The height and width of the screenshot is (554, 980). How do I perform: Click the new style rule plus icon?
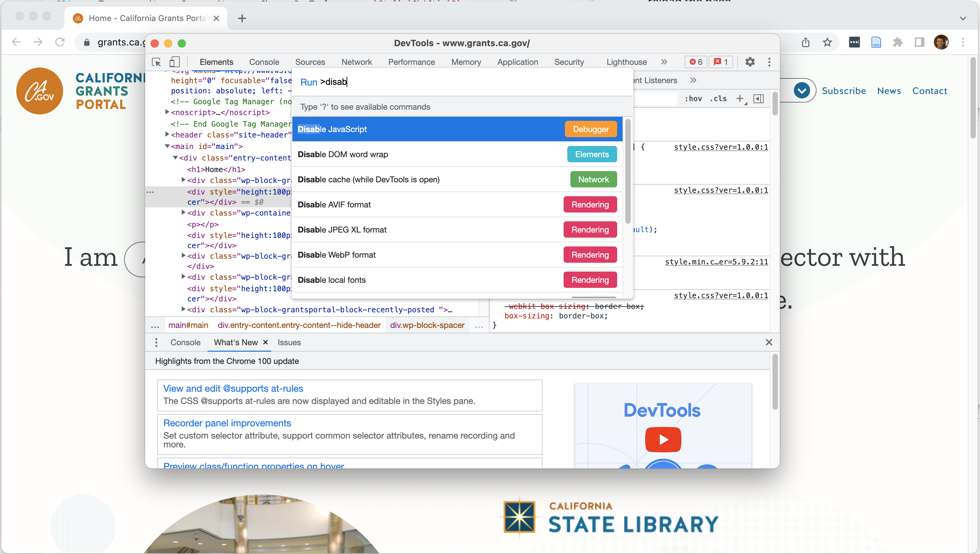740,99
